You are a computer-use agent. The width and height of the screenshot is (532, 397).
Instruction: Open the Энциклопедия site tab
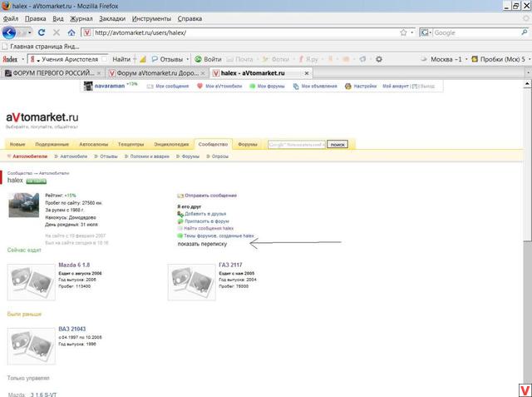(x=171, y=144)
